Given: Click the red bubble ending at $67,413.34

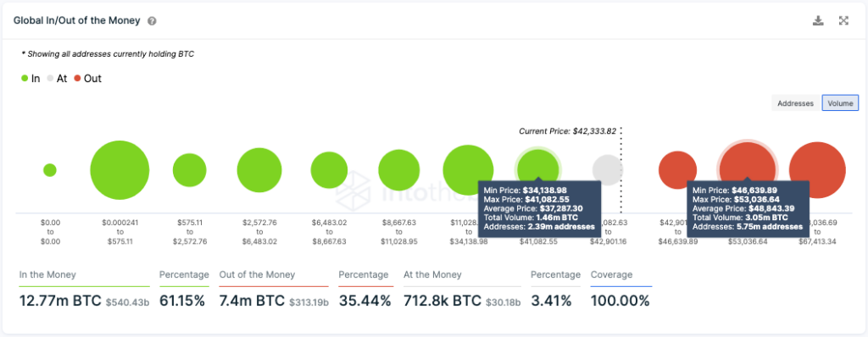Looking at the screenshot, I should click(x=817, y=170).
